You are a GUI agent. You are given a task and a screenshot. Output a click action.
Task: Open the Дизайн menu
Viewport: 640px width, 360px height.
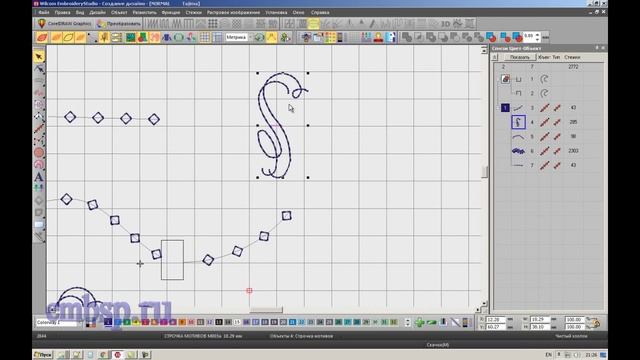pos(98,13)
